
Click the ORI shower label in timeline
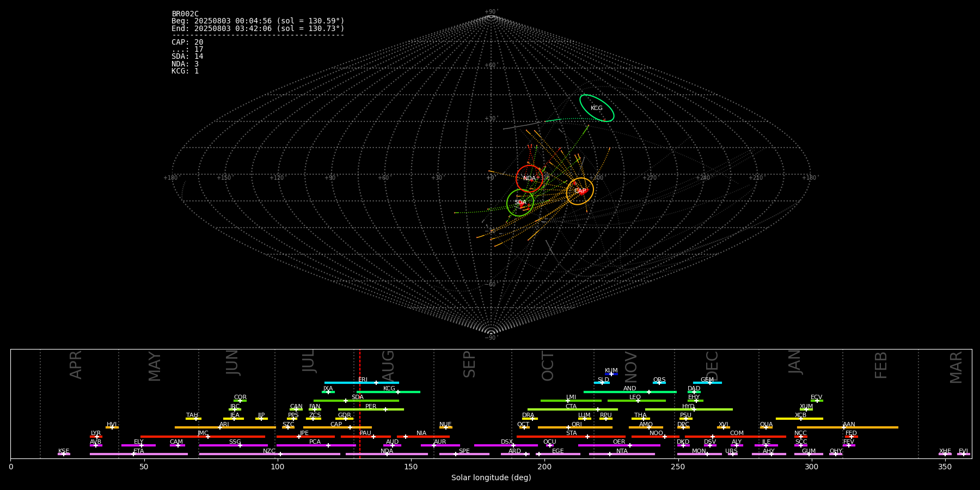(x=577, y=425)
